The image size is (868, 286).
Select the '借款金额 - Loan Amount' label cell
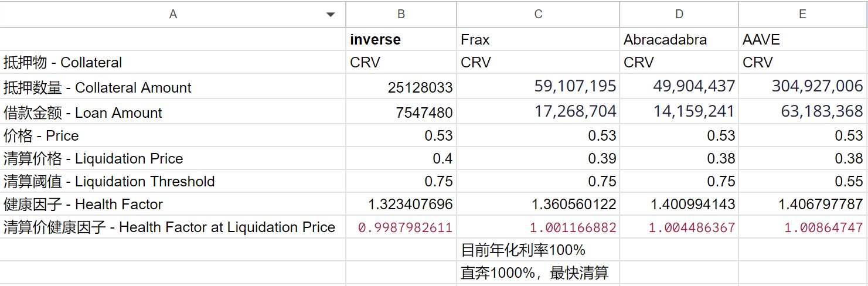point(173,112)
